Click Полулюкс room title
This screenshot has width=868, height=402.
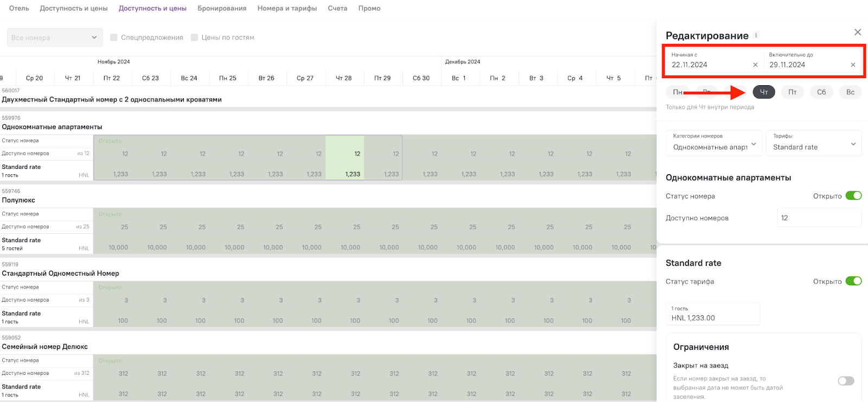(18, 200)
